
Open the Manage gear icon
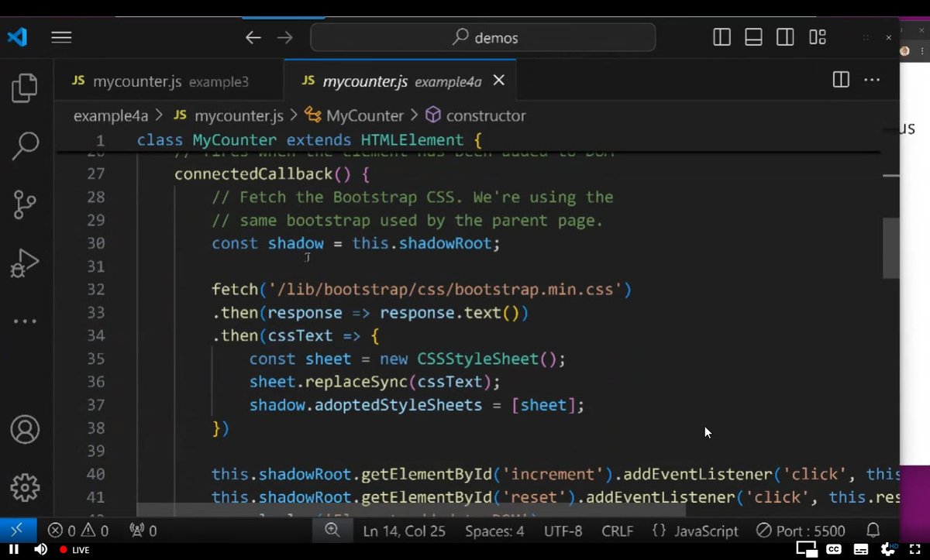point(25,487)
